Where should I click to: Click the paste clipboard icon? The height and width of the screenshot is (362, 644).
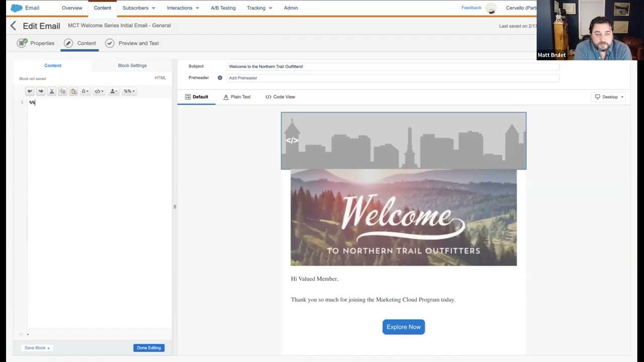click(x=73, y=91)
